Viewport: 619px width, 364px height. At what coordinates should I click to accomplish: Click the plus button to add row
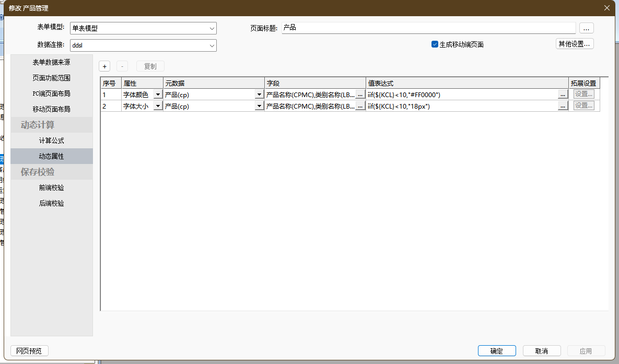tap(104, 66)
